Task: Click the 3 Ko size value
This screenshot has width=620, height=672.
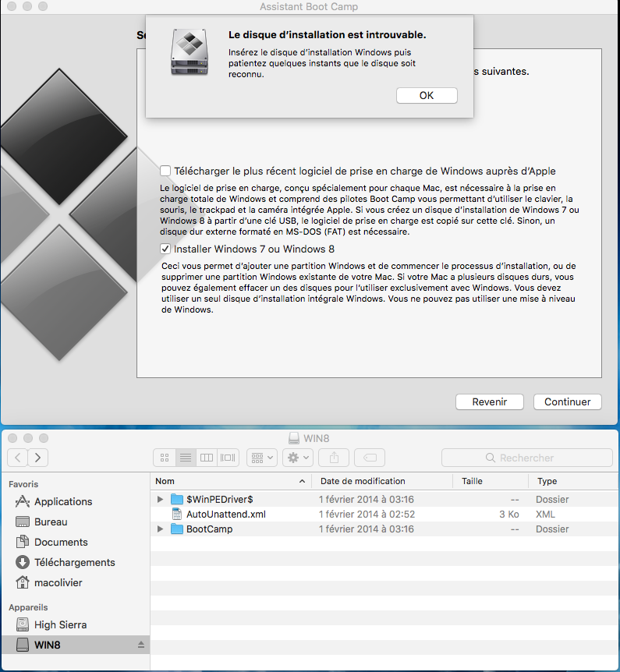Action: click(509, 514)
